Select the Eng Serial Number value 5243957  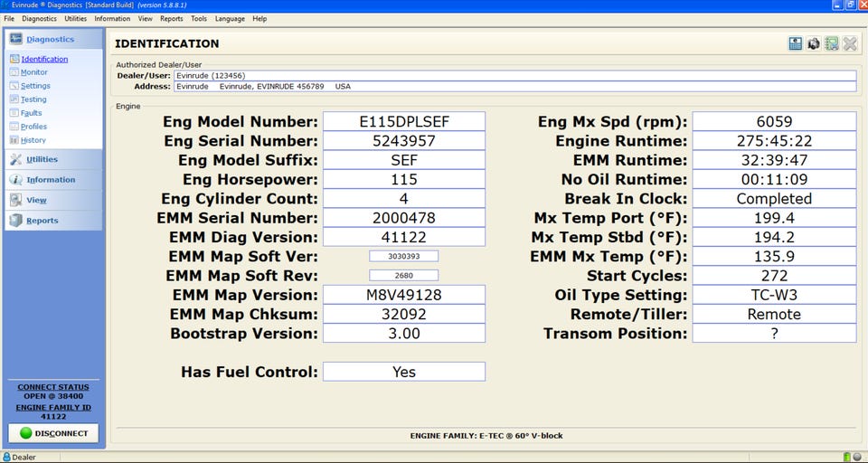pos(404,141)
